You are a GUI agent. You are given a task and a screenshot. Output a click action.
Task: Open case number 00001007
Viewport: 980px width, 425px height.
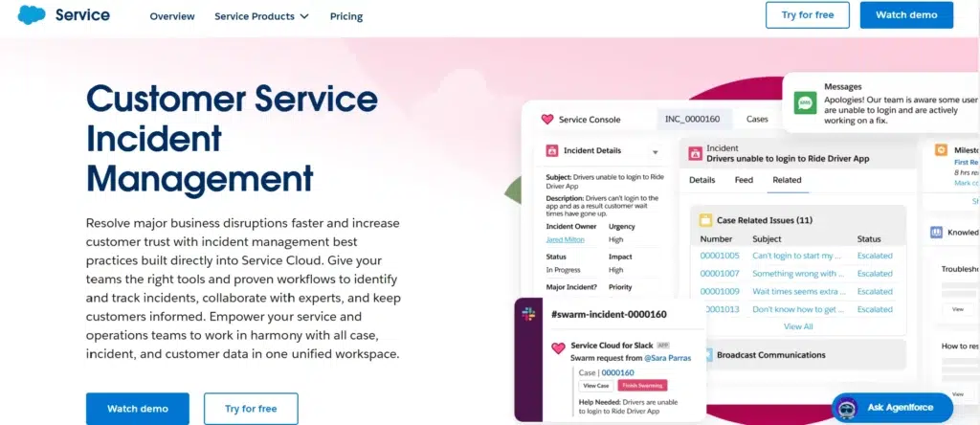(720, 274)
